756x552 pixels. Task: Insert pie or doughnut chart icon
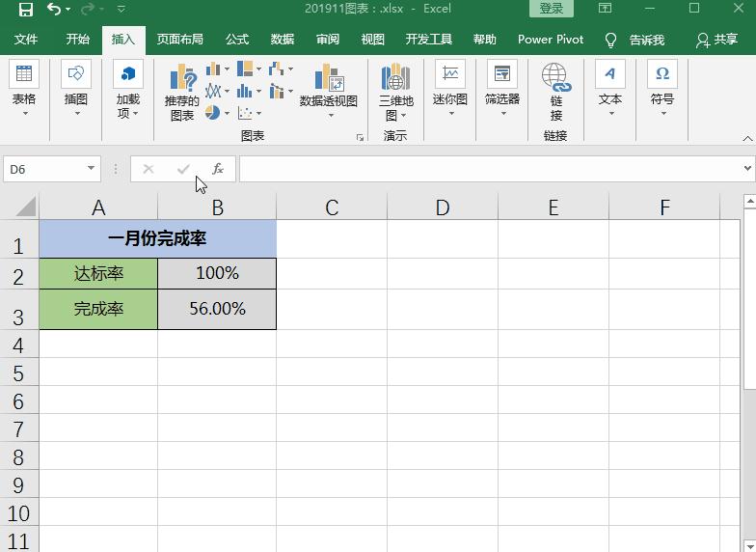(x=212, y=113)
